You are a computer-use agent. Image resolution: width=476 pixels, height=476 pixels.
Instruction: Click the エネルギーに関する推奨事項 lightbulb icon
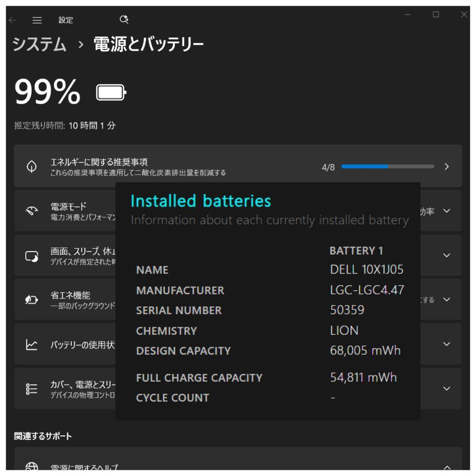click(31, 166)
